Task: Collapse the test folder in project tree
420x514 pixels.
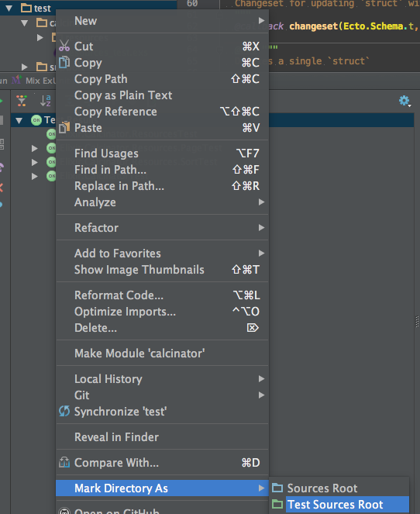Action: click(x=9, y=9)
